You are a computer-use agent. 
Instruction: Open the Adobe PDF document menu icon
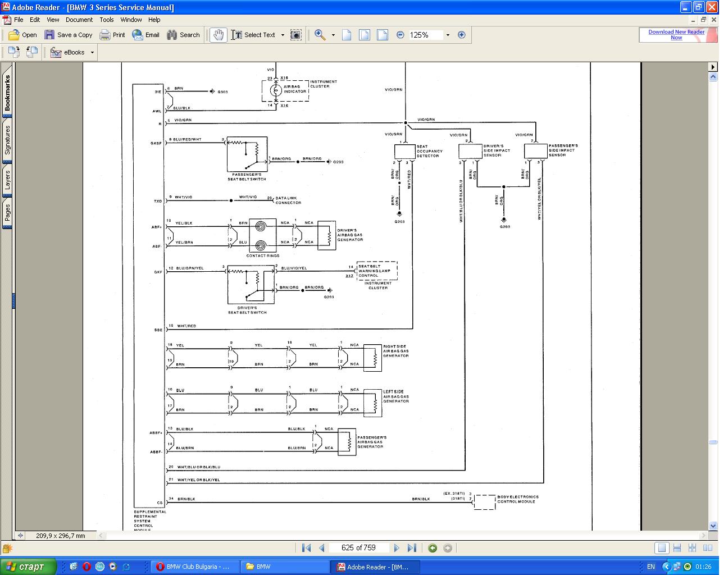point(6,20)
